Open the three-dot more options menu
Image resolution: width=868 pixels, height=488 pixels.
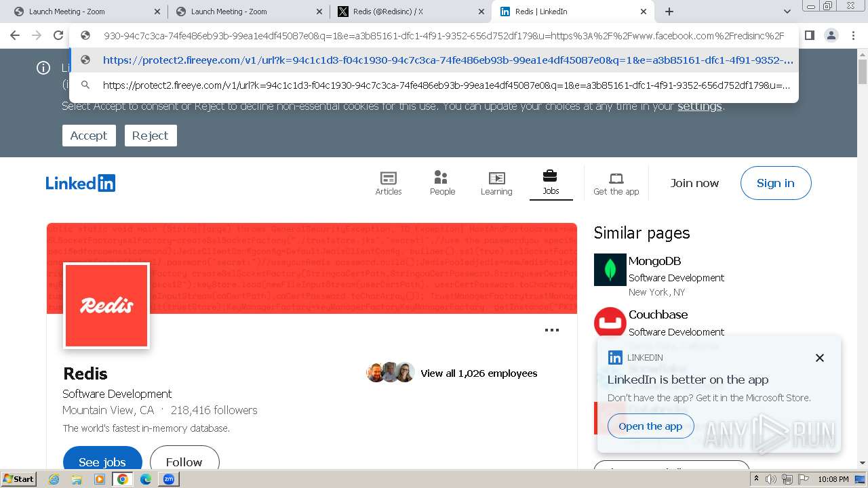pos(552,330)
